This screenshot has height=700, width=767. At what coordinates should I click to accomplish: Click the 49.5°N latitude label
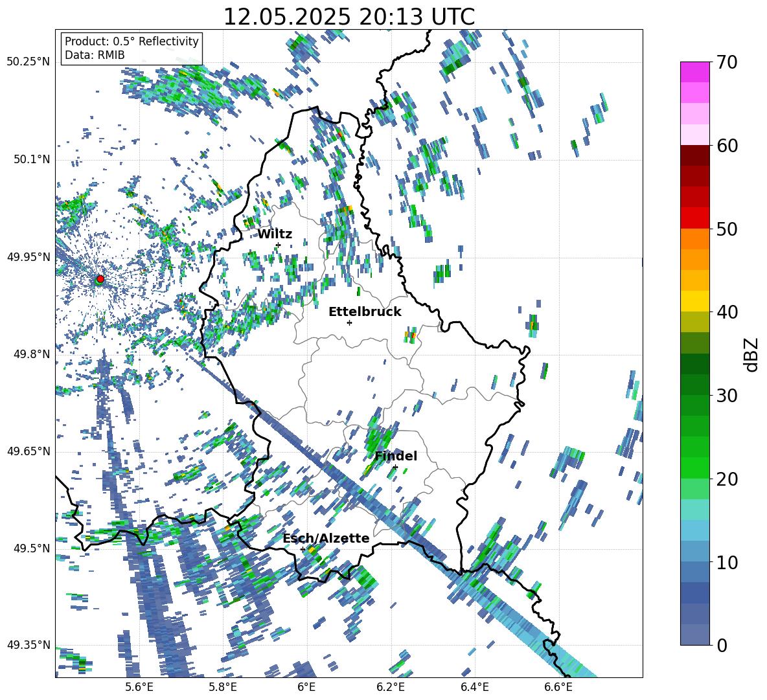(32, 548)
